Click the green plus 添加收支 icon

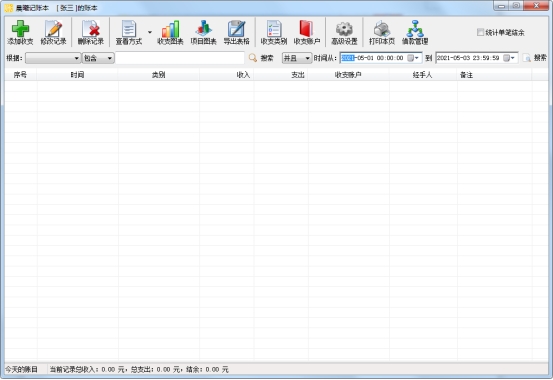coord(20,29)
